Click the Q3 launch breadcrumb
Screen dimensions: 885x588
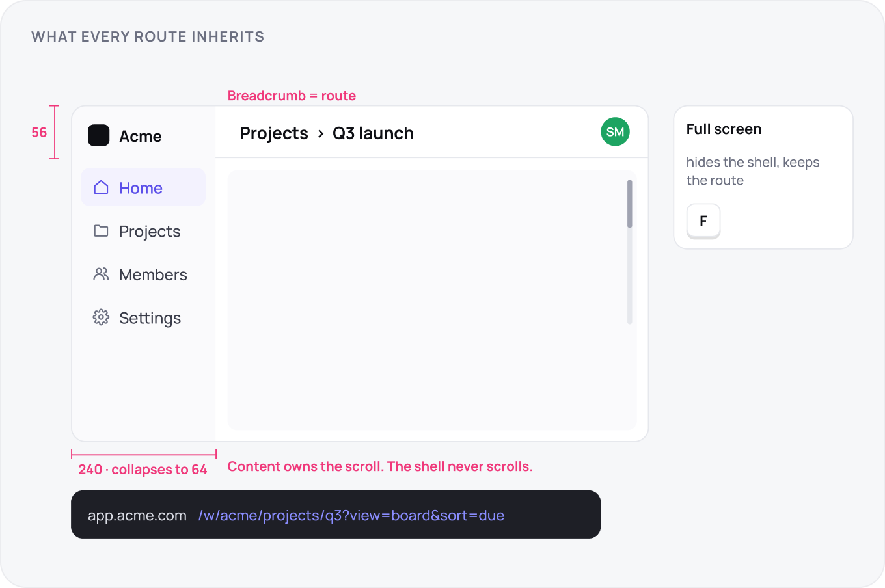coord(373,133)
